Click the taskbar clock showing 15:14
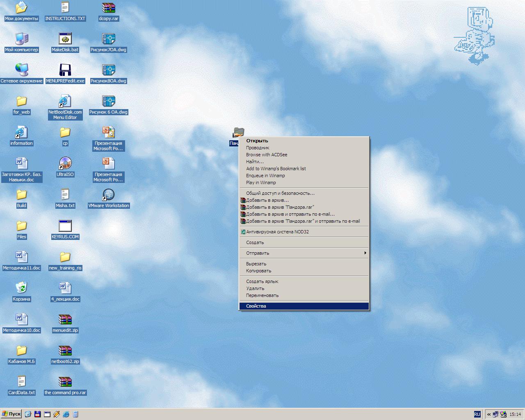The width and height of the screenshot is (525, 420). 515,414
